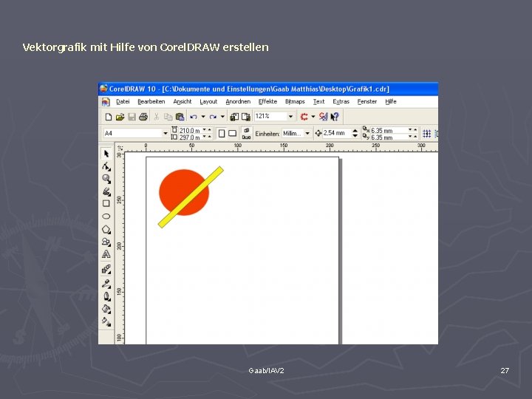Open the Outline tool flyout

pyautogui.click(x=106, y=296)
